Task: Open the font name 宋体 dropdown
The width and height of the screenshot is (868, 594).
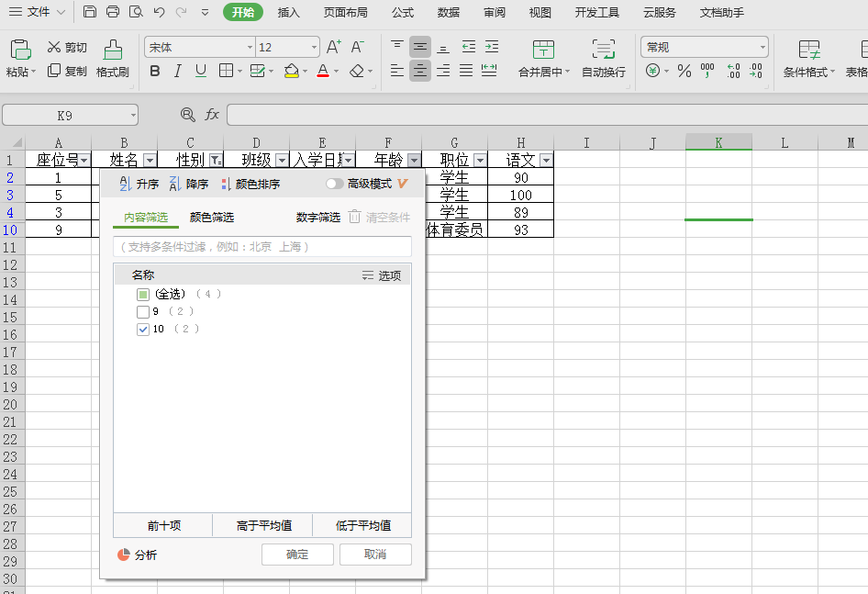Action: [250, 48]
